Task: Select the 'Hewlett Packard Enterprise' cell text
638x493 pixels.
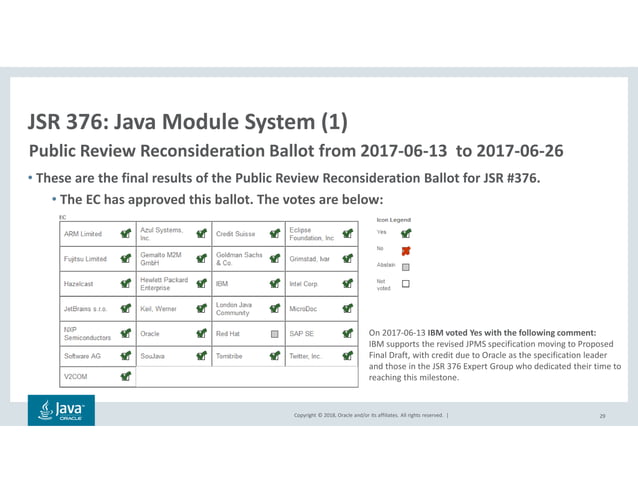Action: [164, 284]
